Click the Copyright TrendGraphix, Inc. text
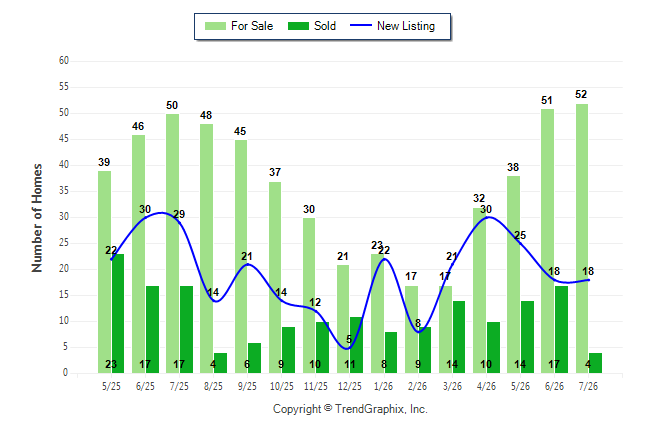The image size is (646, 434). click(x=350, y=409)
